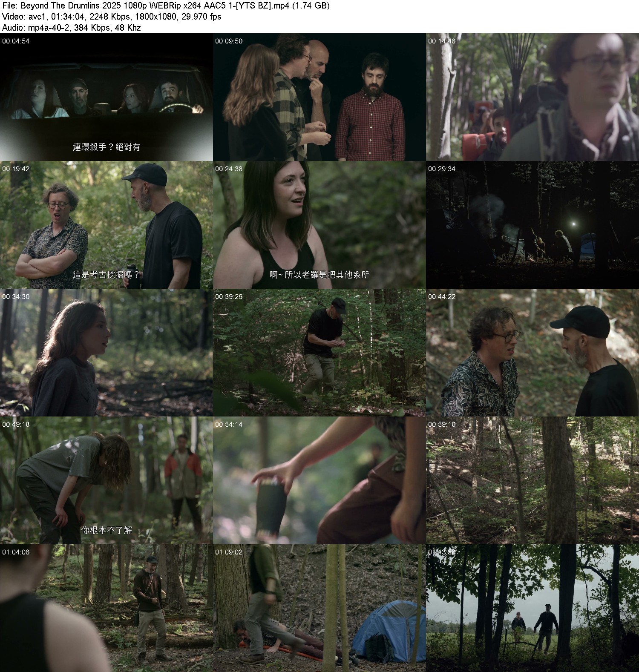Click the timestamp 00:59:10

442,425
